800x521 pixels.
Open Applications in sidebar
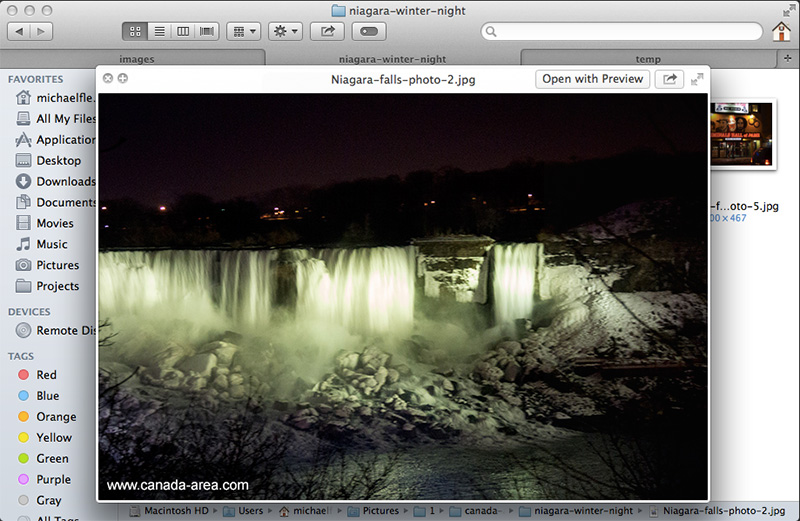(56, 139)
